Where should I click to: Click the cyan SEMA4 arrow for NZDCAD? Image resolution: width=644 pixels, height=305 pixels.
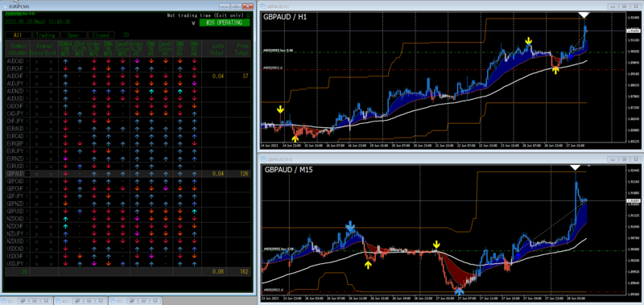click(65, 219)
